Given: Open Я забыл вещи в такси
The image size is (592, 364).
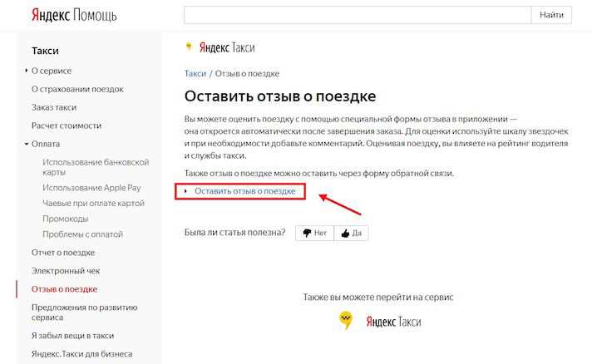Looking at the screenshot, I should click(x=72, y=336).
